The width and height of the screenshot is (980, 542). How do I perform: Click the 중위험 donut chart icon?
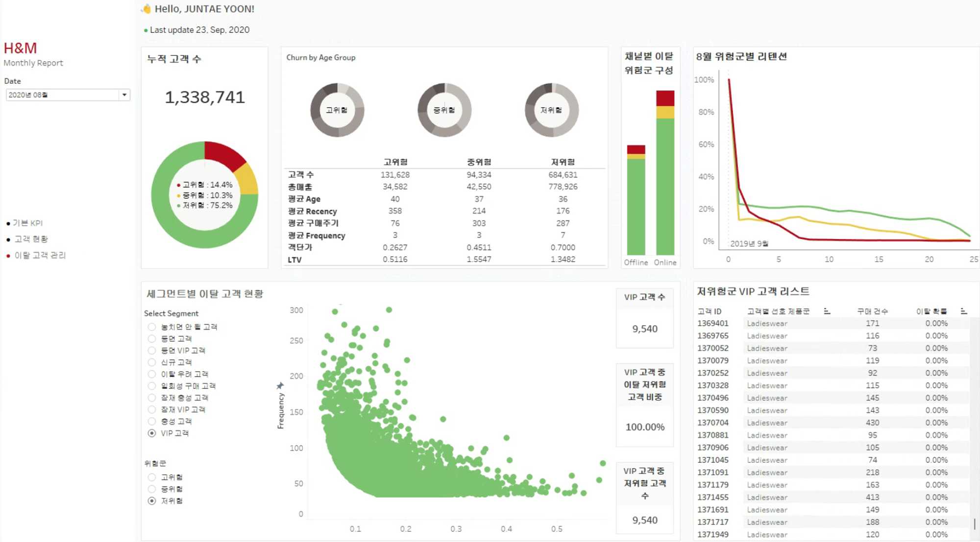(444, 110)
